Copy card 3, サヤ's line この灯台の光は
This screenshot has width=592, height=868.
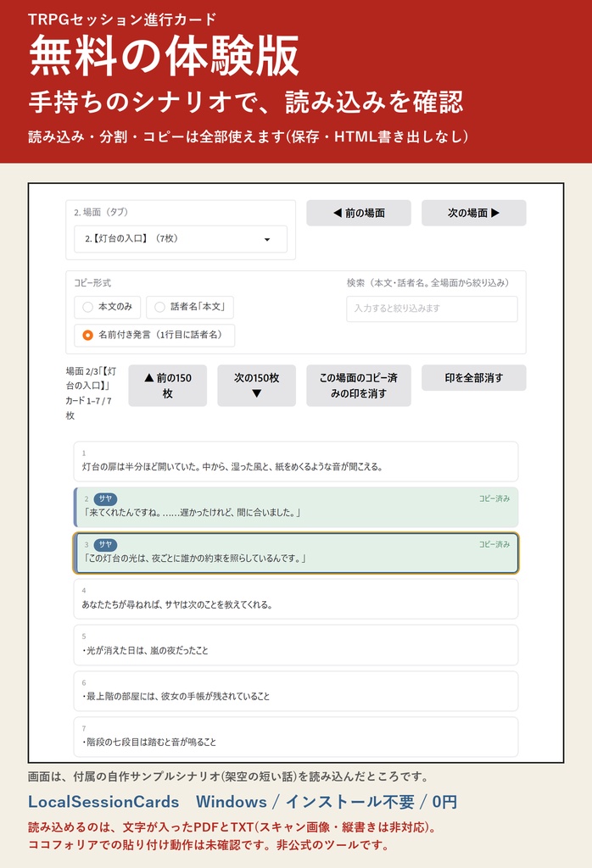(296, 553)
